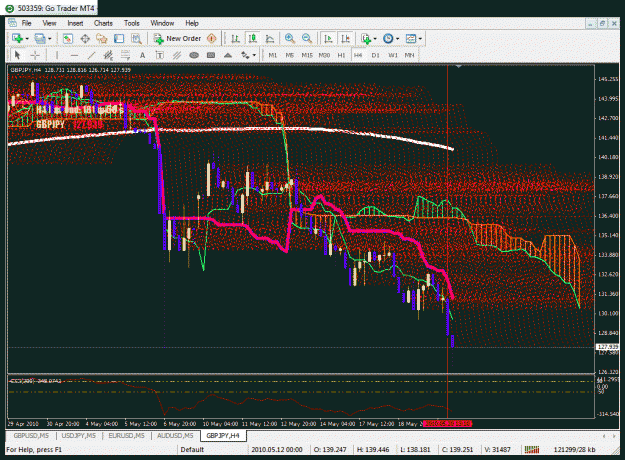
Task: Open the Window menu
Action: click(162, 23)
